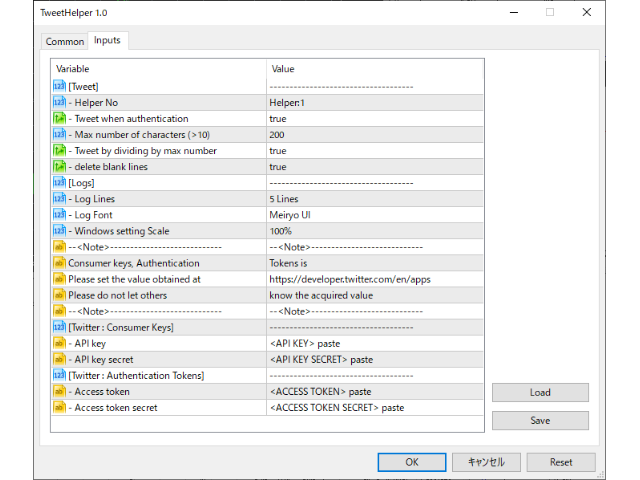The height and width of the screenshot is (480, 640).
Task: Click the Load button
Action: [540, 393]
